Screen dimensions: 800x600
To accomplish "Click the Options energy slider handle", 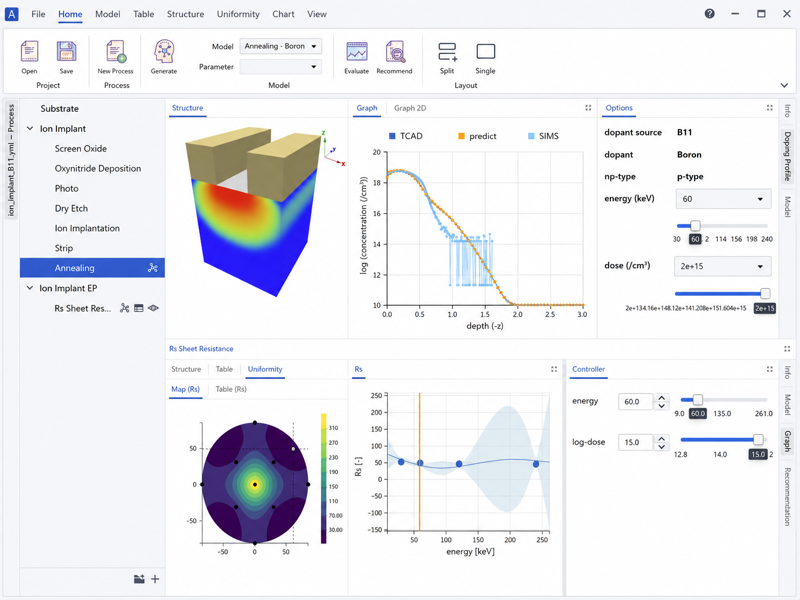I will tap(695, 226).
